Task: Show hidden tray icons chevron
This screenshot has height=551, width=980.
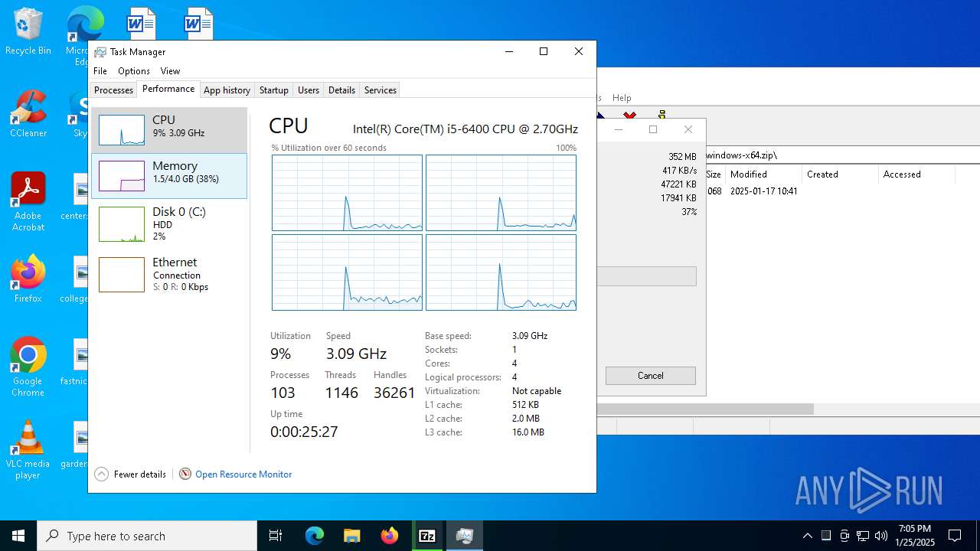Action: pos(808,536)
